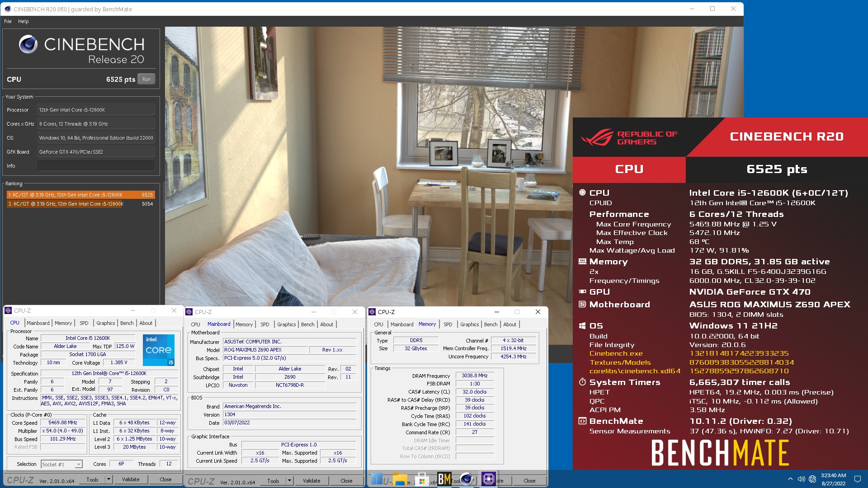868x488 pixels.
Task: Click the Bus Speed value 101.29 MHz
Action: coord(63,439)
